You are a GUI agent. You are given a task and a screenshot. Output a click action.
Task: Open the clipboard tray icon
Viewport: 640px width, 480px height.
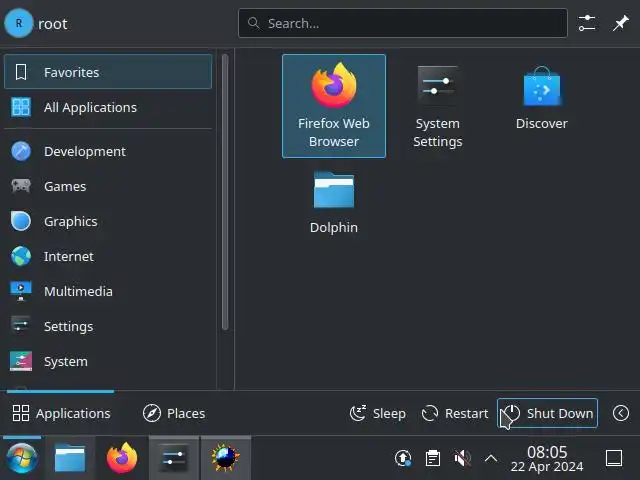(x=433, y=458)
